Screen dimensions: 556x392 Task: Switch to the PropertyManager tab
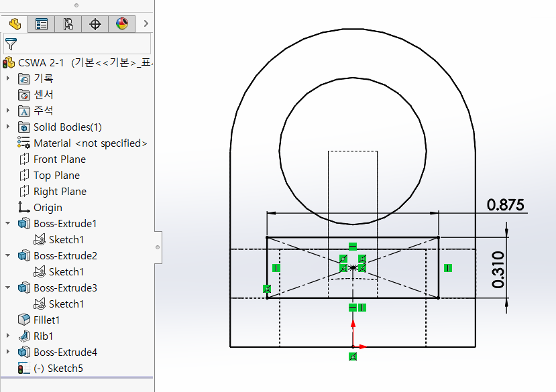41,23
